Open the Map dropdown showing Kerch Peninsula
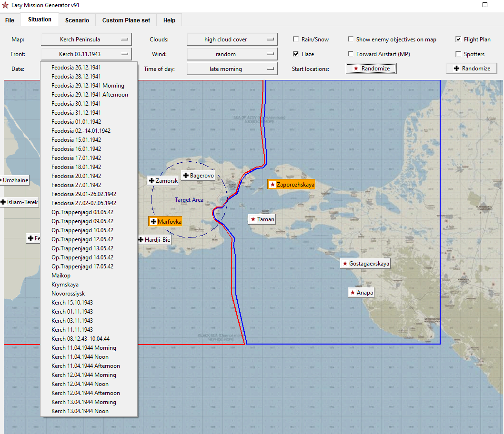This screenshot has width=504, height=434. (87, 39)
